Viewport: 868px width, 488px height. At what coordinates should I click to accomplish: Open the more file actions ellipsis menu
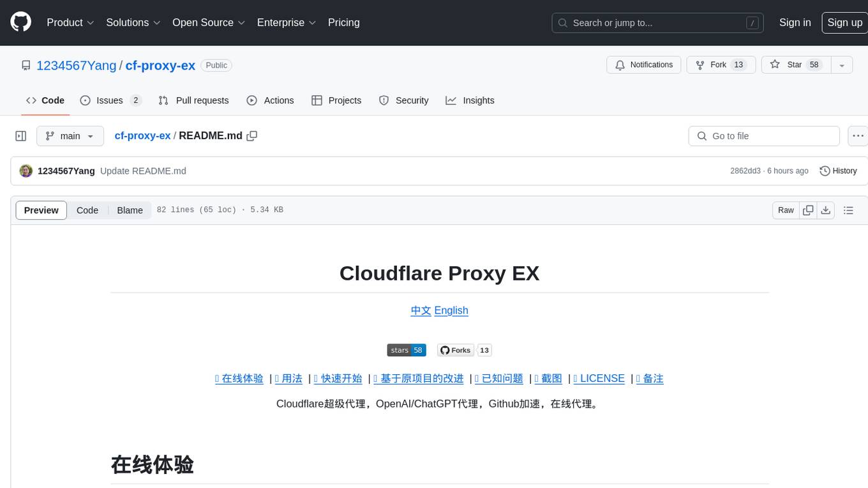858,136
